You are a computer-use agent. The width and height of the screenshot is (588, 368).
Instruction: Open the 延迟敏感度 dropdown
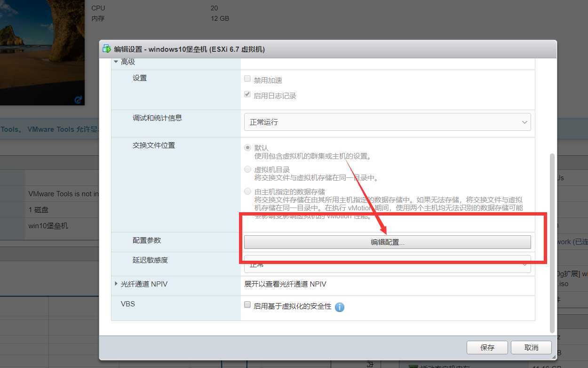tap(387, 264)
